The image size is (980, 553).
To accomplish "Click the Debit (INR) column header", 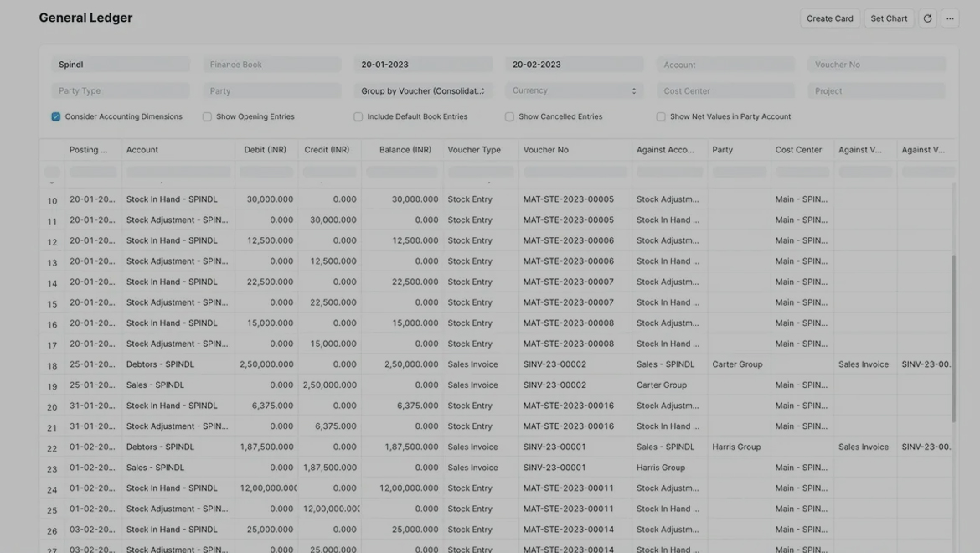I will (266, 150).
